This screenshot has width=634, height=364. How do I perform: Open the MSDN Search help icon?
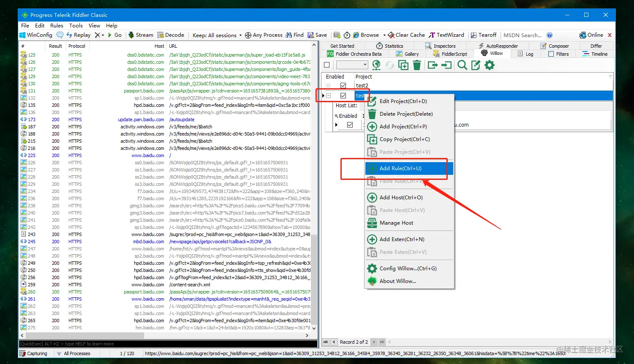(x=550, y=35)
